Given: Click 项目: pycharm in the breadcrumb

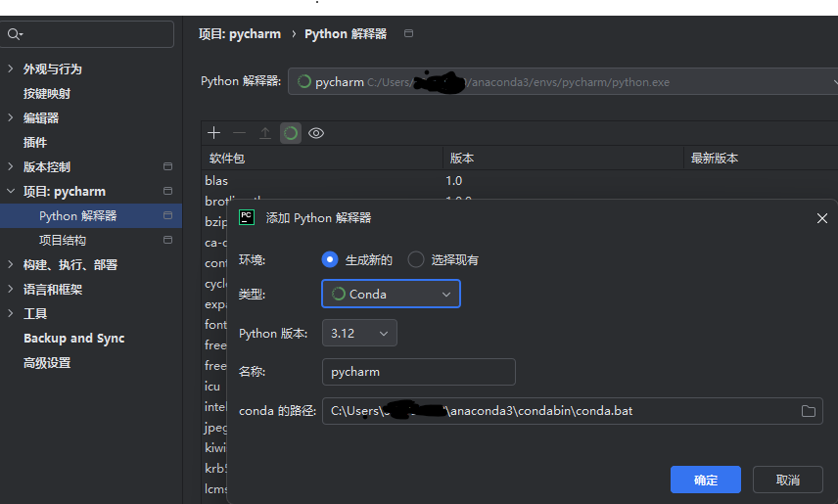Looking at the screenshot, I should (x=240, y=33).
